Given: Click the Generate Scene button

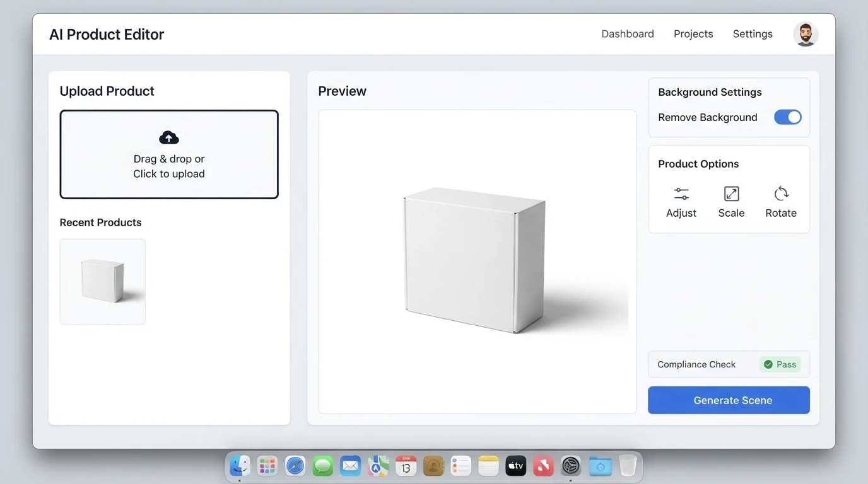Looking at the screenshot, I should pyautogui.click(x=729, y=400).
